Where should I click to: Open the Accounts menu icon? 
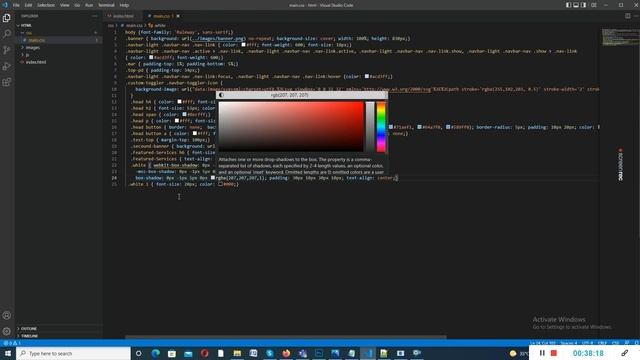click(7, 315)
